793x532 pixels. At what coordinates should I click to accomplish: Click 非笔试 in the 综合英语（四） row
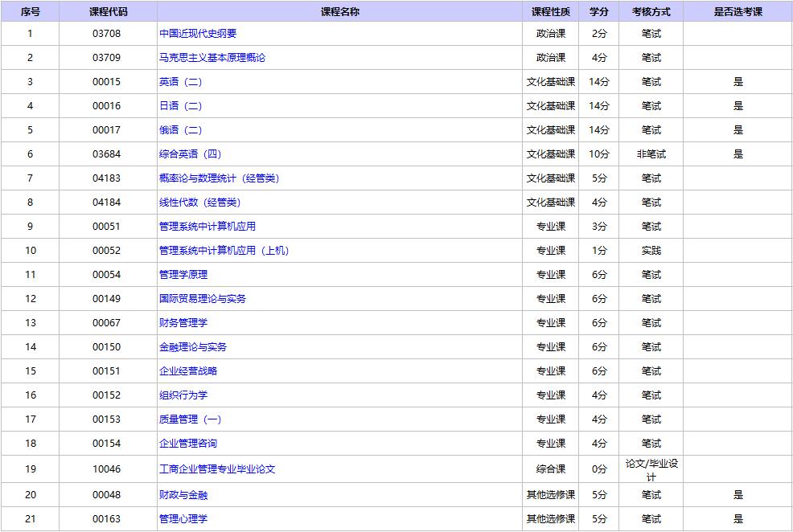click(x=651, y=154)
